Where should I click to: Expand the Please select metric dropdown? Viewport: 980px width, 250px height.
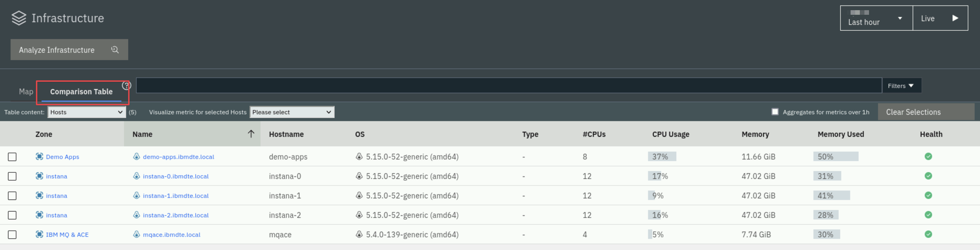292,112
